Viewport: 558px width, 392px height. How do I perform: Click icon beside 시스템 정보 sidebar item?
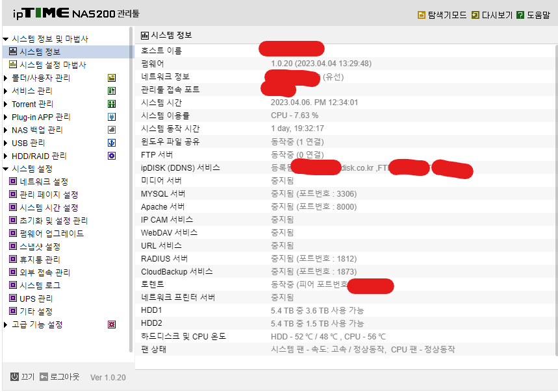[13, 51]
